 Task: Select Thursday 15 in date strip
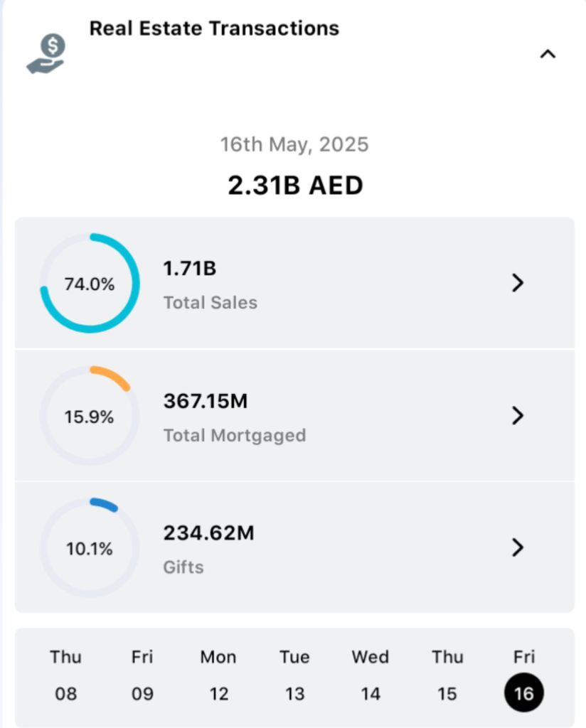point(447,675)
